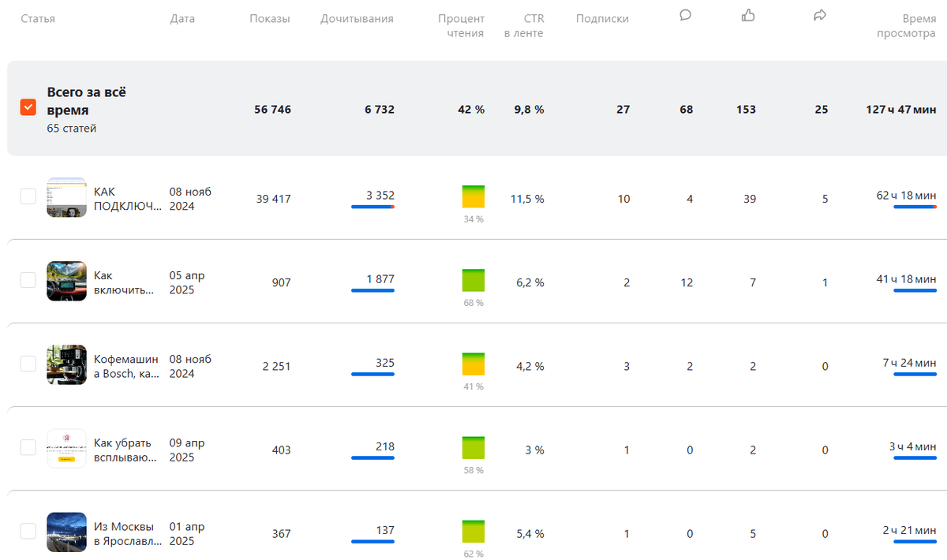Screen dimensions: 947x560
Task: Sort by the 'Показы' column header
Action: 269,19
